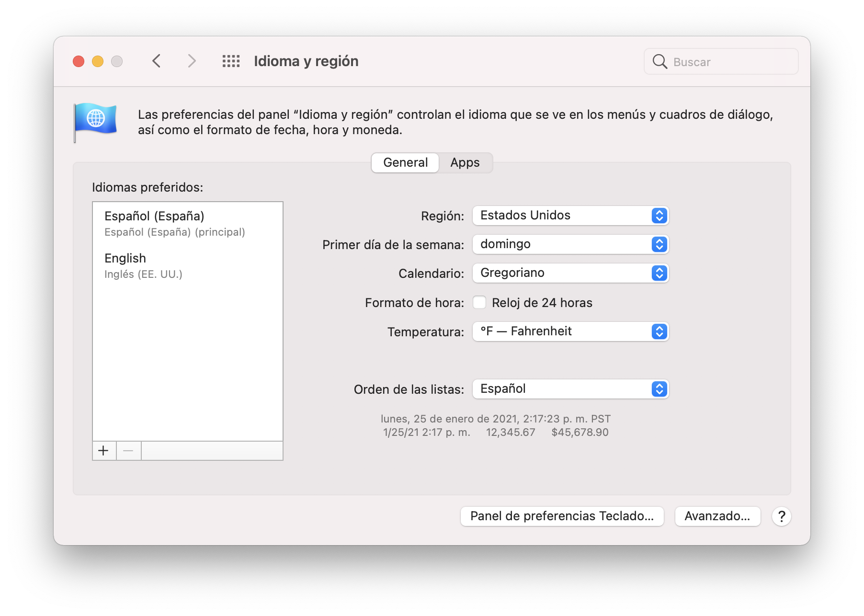Viewport: 864px width, 616px height.
Task: Open Orden de las listas dropdown
Action: point(570,389)
